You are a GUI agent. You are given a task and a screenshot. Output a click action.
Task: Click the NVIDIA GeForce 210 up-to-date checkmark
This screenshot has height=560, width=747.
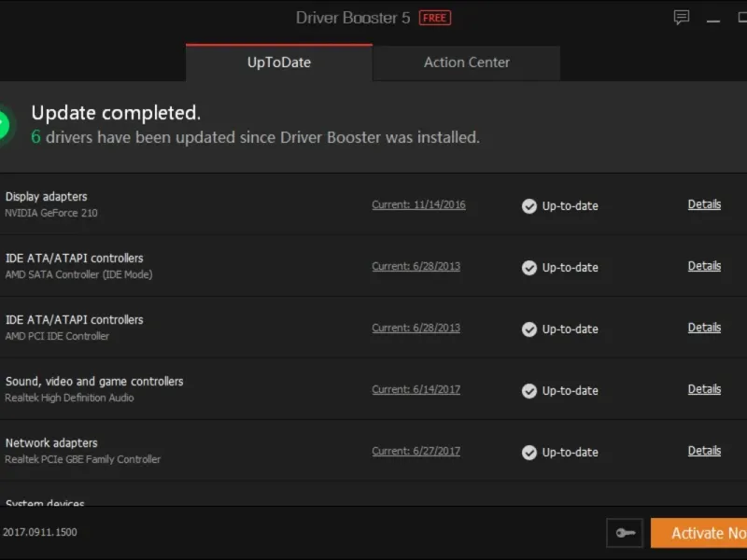(x=529, y=206)
